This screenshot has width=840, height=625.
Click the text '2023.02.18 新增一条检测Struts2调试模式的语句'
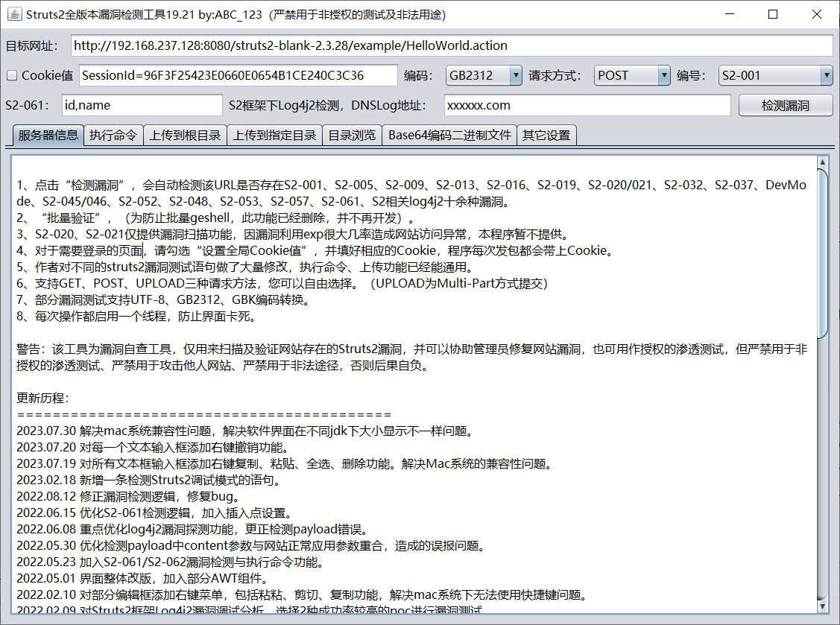point(149,480)
